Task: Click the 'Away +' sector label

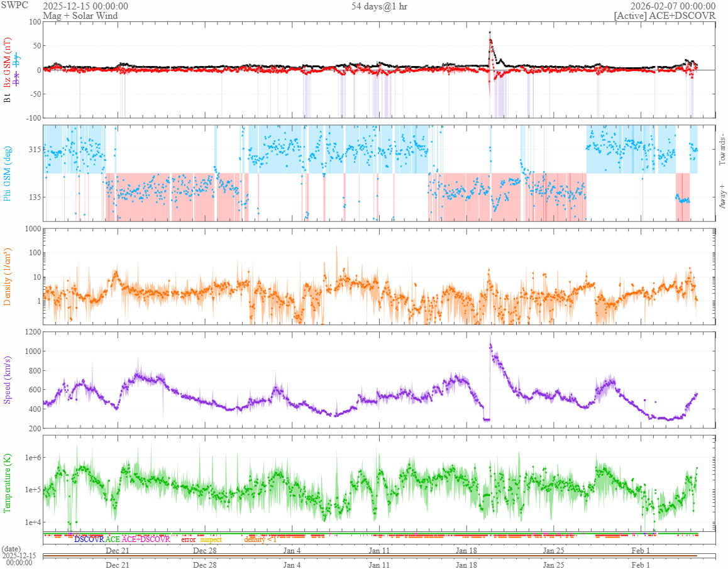Action: 722,196
